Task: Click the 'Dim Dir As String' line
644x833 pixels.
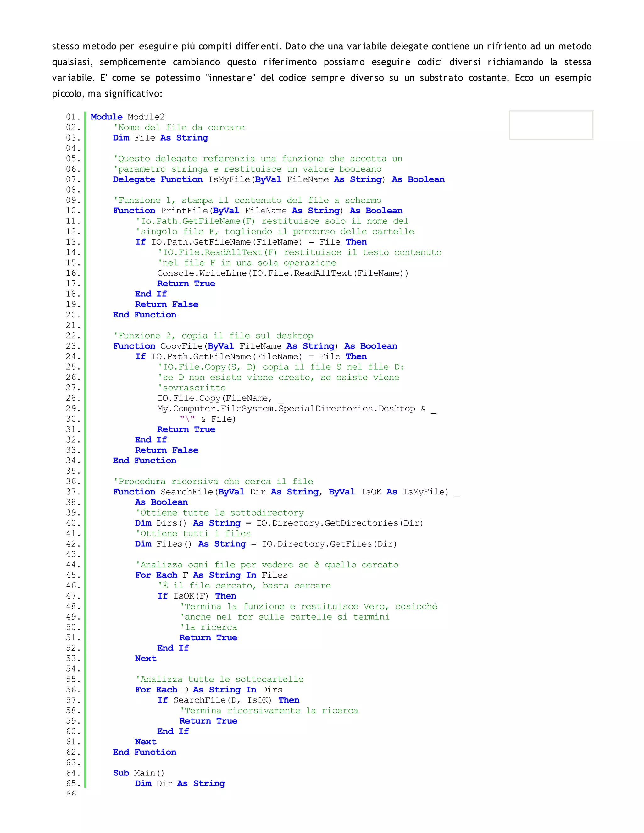Action: point(180,783)
